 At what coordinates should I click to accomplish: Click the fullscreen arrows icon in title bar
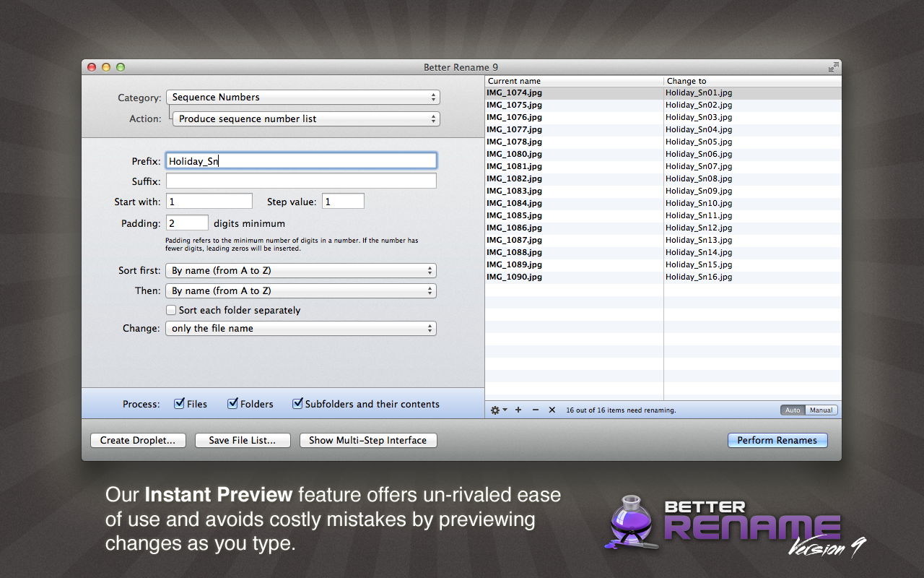833,67
